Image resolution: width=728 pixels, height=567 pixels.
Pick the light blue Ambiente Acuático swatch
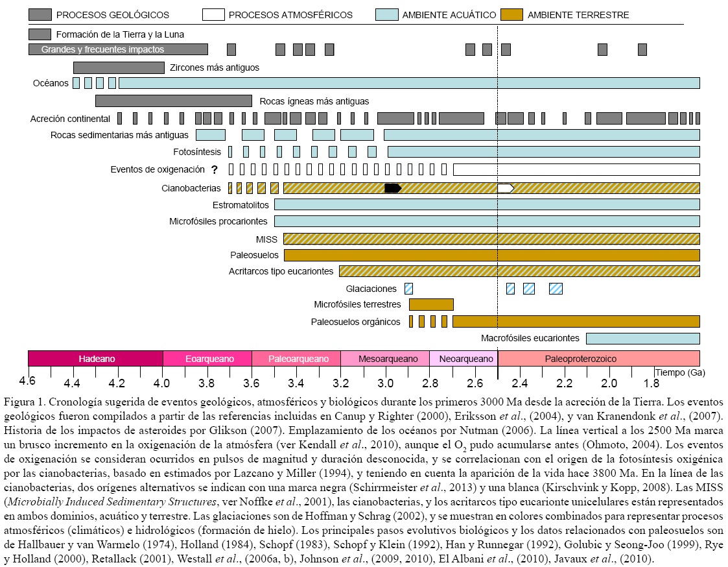click(x=386, y=14)
